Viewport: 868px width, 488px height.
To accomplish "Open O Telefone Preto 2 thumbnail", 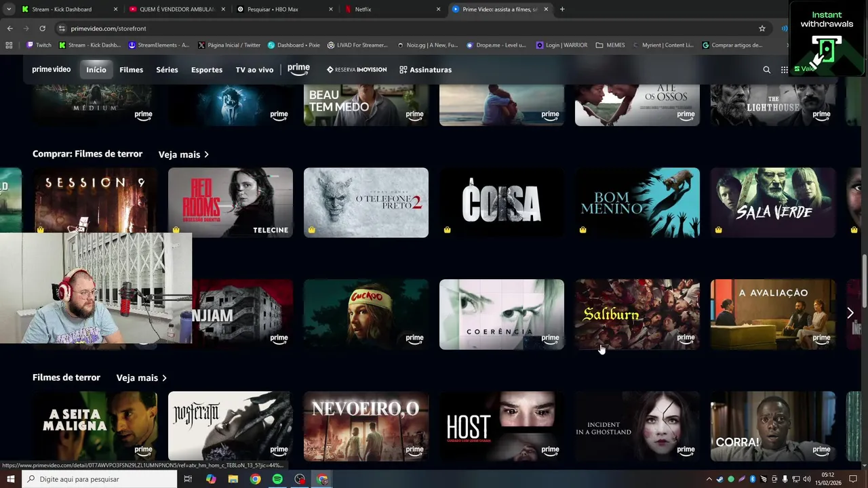I will tap(366, 202).
